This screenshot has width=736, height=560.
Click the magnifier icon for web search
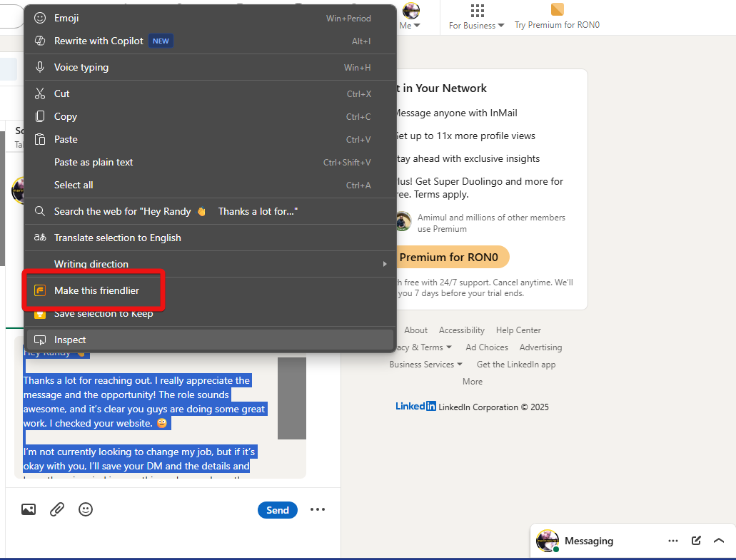point(40,212)
